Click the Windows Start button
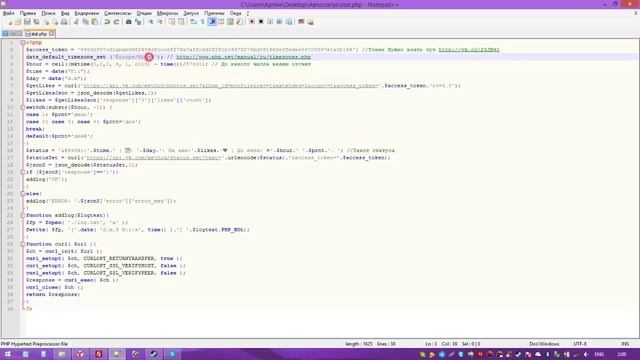640x360 pixels. tap(8, 354)
